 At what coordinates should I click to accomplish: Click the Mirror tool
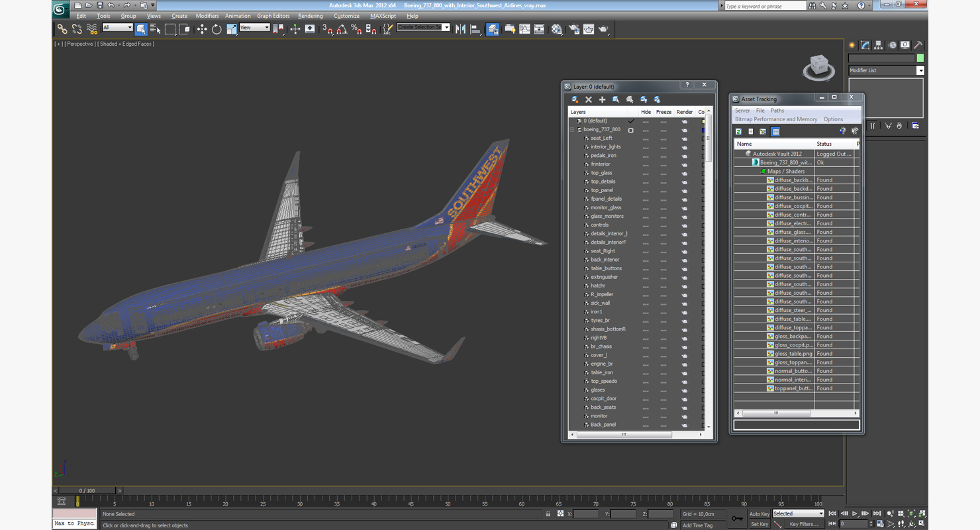(461, 28)
